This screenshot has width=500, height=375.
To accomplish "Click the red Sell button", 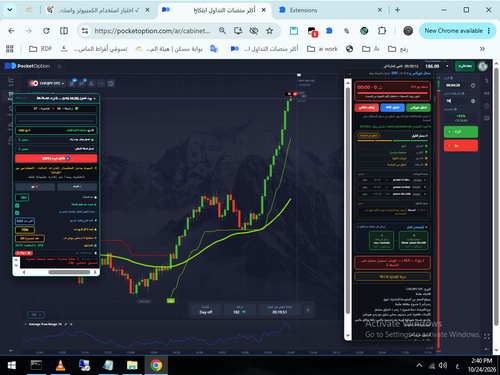I will [x=461, y=146].
